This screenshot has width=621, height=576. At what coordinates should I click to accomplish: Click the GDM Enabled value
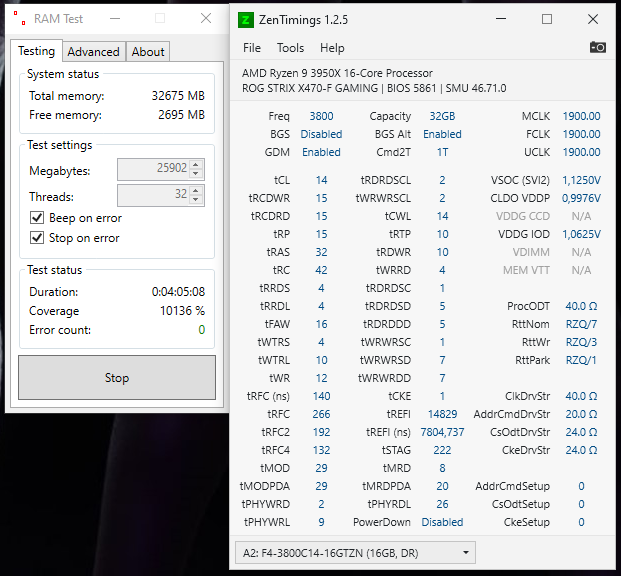(321, 152)
